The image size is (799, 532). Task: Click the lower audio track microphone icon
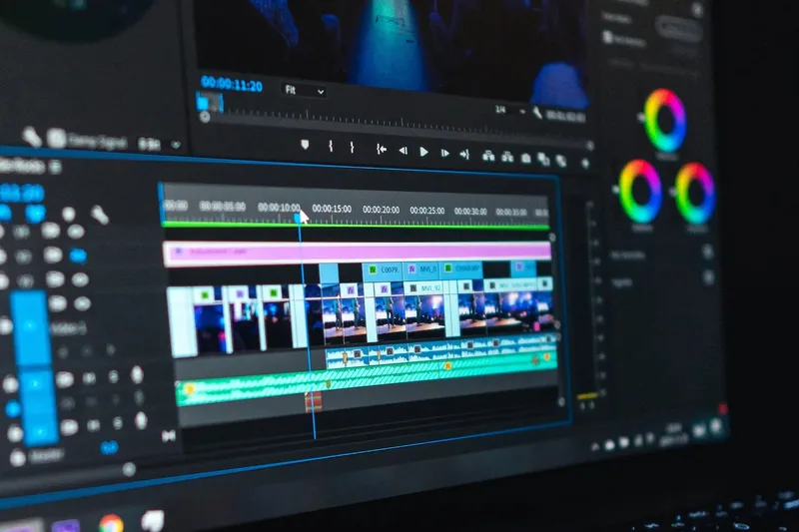click(x=141, y=420)
